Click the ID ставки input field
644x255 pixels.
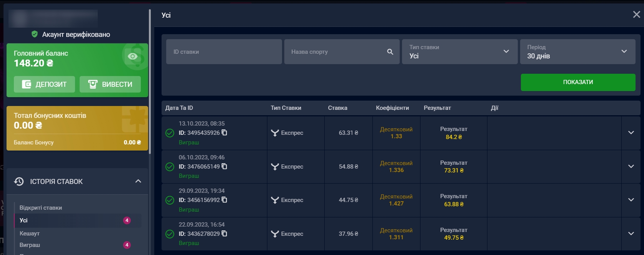tap(224, 52)
